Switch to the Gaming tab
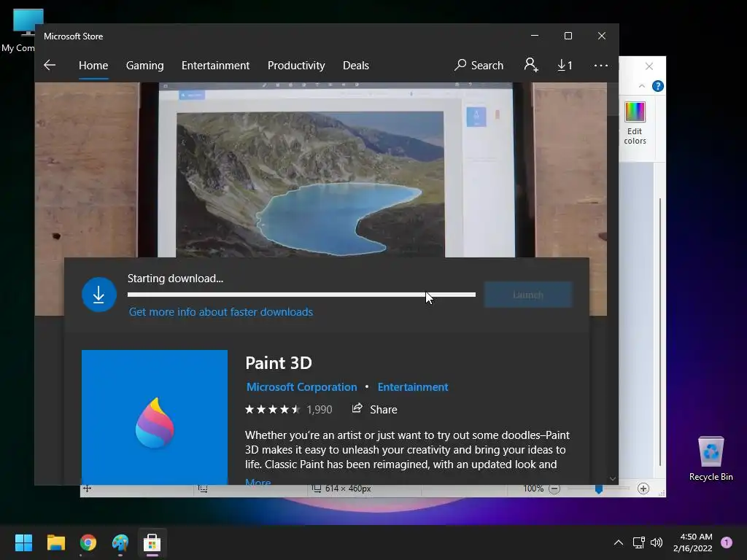Viewport: 747px width, 560px height. tap(145, 65)
